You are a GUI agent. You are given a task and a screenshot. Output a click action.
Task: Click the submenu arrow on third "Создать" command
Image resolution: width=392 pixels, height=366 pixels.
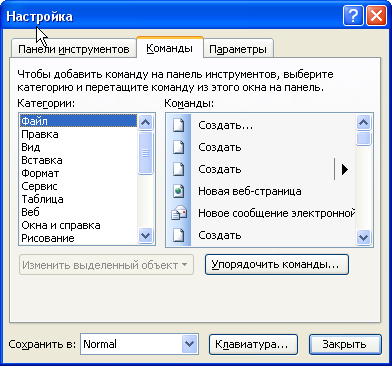point(345,169)
